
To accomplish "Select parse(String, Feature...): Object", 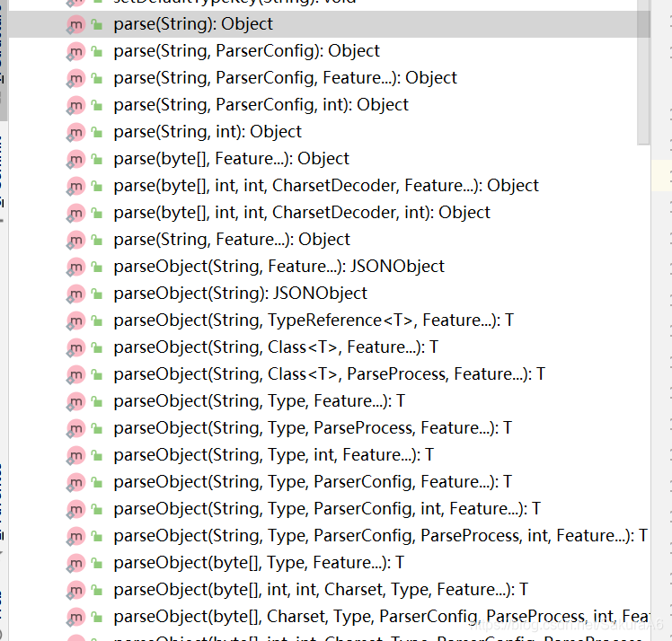I will (x=232, y=240).
